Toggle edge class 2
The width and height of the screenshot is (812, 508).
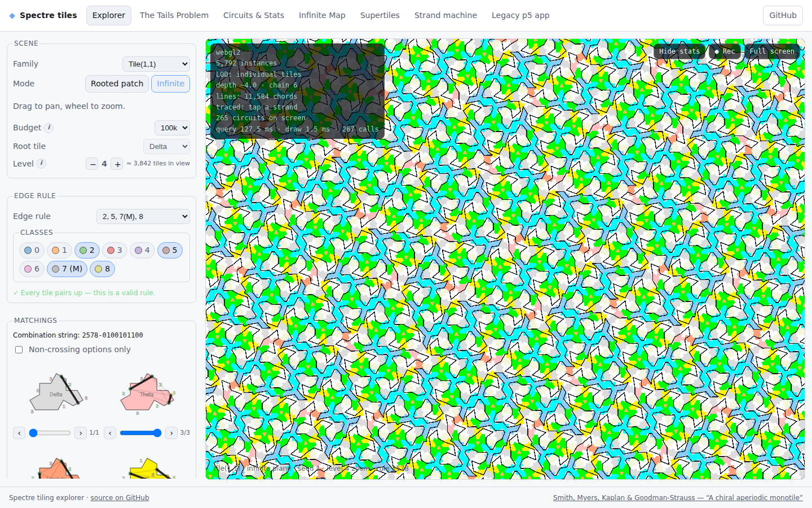click(87, 250)
